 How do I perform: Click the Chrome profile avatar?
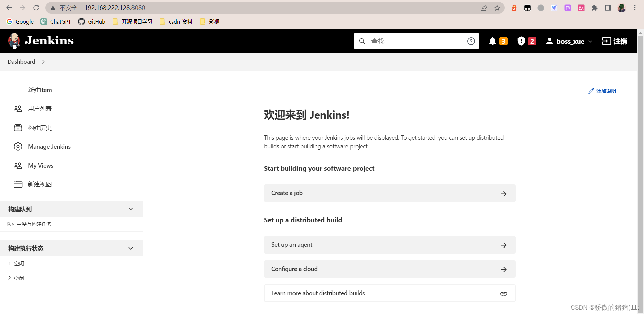[x=621, y=8]
